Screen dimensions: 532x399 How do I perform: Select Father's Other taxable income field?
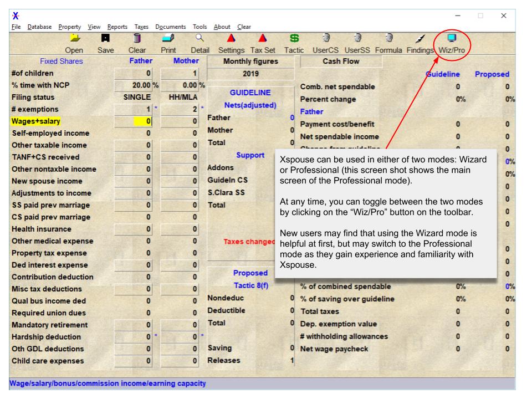coord(133,145)
